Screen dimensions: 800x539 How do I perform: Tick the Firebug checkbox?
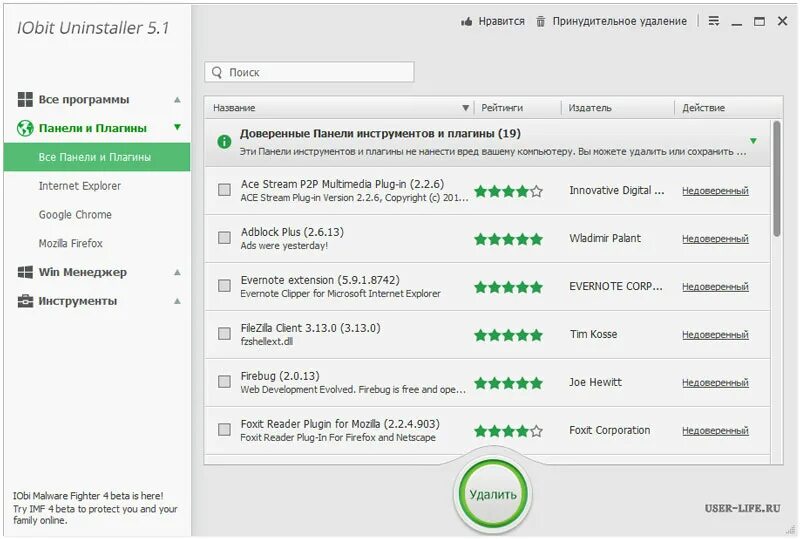224,382
